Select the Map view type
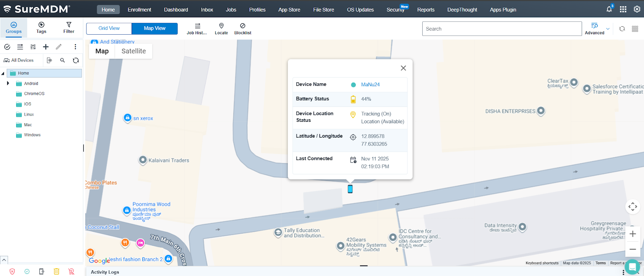 pyautogui.click(x=102, y=51)
